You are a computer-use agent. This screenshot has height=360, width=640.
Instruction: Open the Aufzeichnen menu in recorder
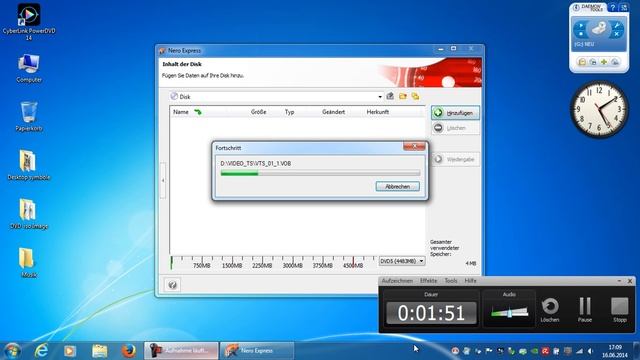(x=397, y=281)
